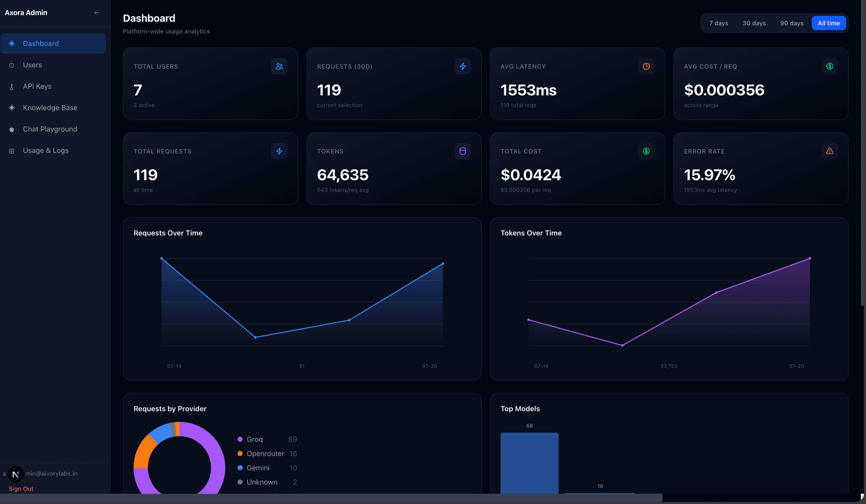Click the Avg Latency clock icon
Image resolution: width=866 pixels, height=504 pixels.
[646, 66]
